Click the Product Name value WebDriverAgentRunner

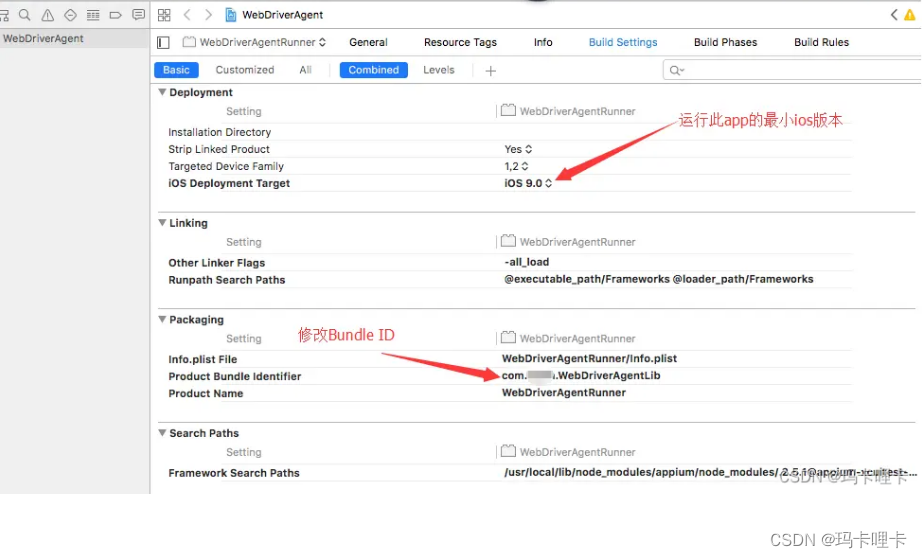564,393
